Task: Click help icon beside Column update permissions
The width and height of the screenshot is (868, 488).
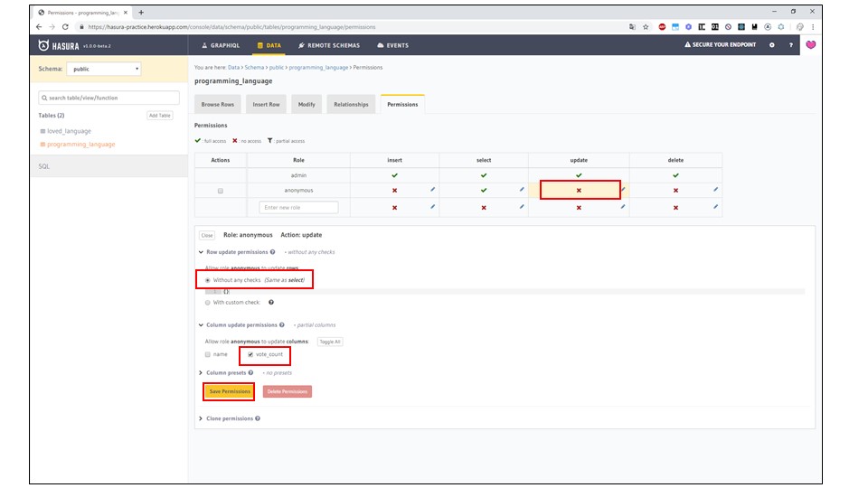Action: click(x=282, y=324)
